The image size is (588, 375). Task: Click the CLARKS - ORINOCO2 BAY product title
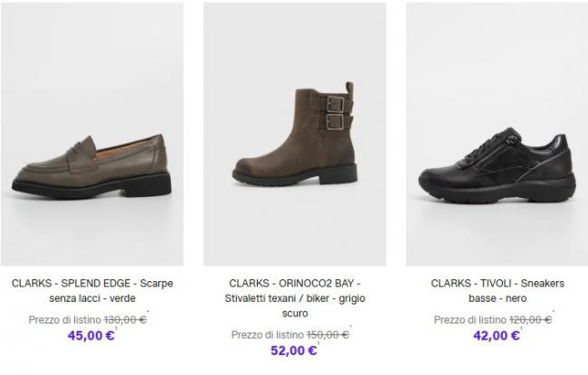[x=294, y=283]
